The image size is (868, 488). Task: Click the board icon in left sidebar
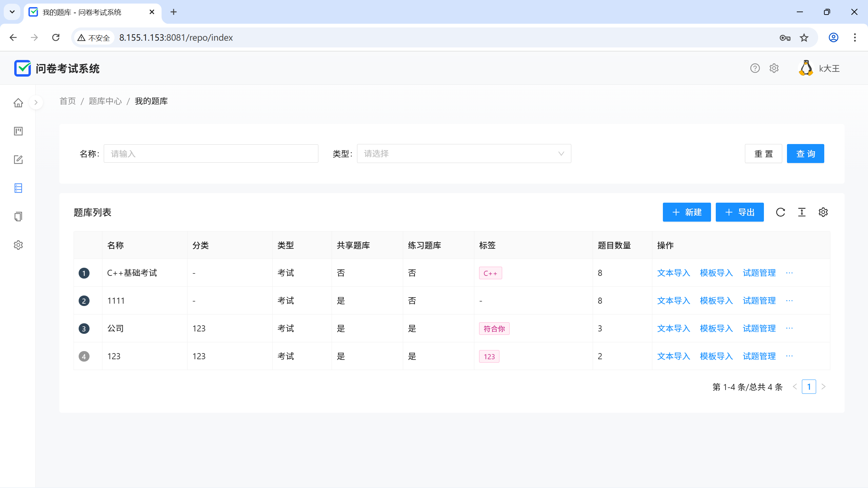tap(18, 131)
